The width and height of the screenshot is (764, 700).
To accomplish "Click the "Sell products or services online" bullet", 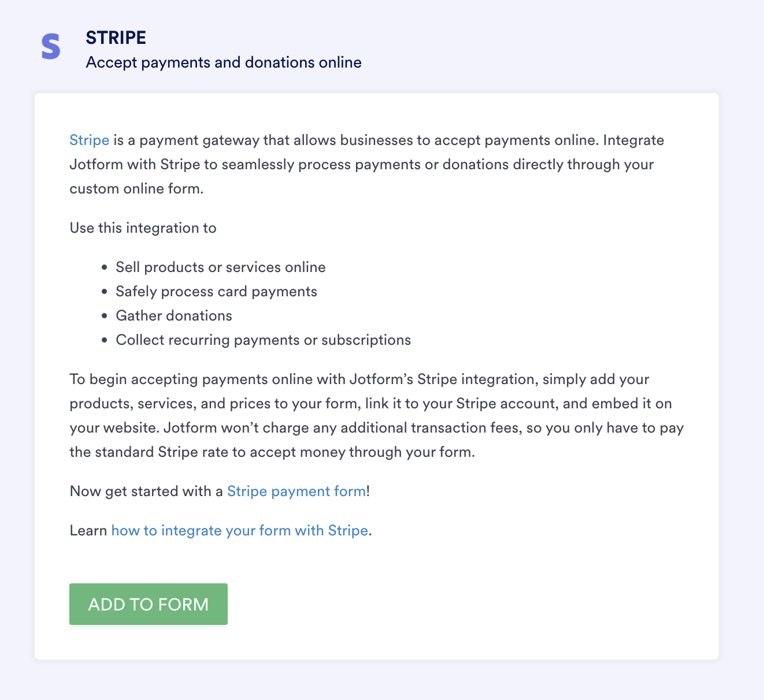I will (220, 267).
